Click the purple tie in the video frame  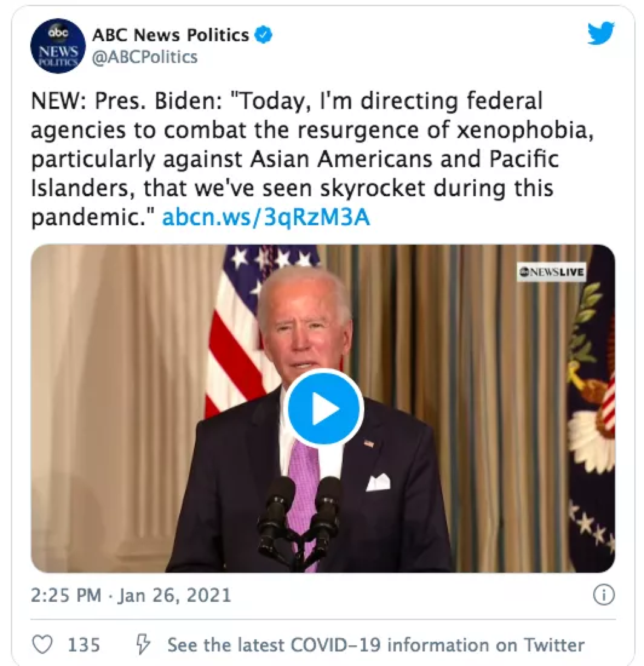point(304,489)
